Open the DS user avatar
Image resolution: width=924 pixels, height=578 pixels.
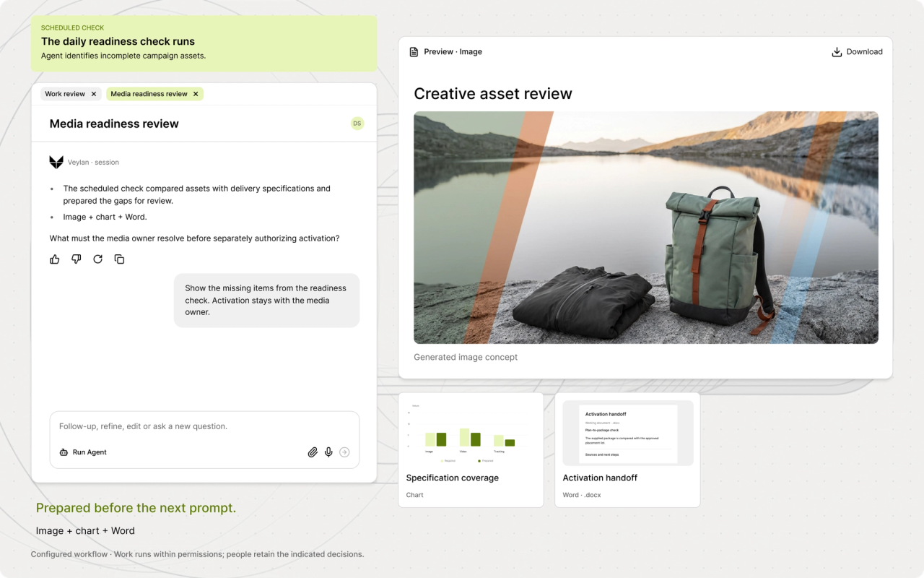[x=357, y=124]
